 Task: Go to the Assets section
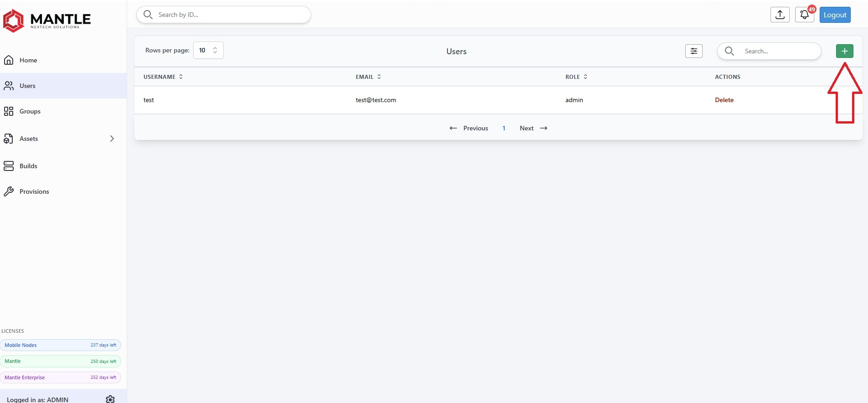click(29, 139)
